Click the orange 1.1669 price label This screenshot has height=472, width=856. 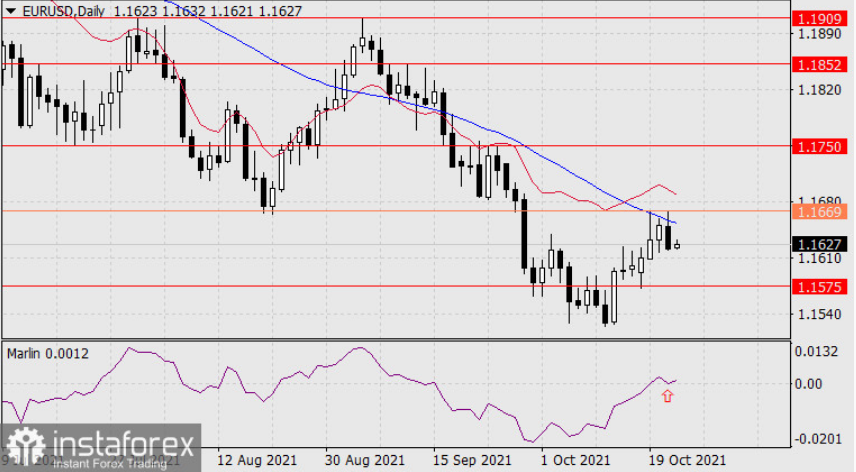pyautogui.click(x=819, y=212)
